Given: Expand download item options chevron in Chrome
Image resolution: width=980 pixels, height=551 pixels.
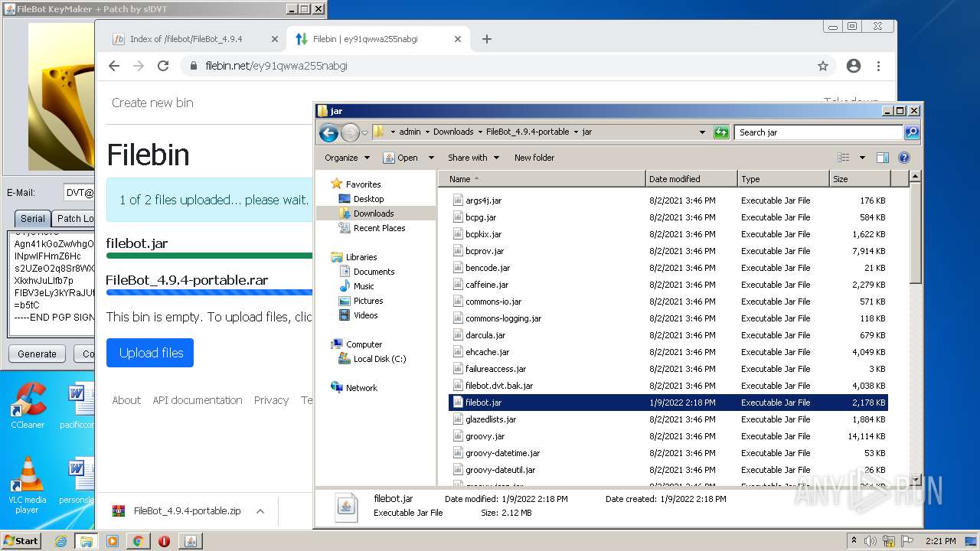Looking at the screenshot, I should (x=260, y=511).
